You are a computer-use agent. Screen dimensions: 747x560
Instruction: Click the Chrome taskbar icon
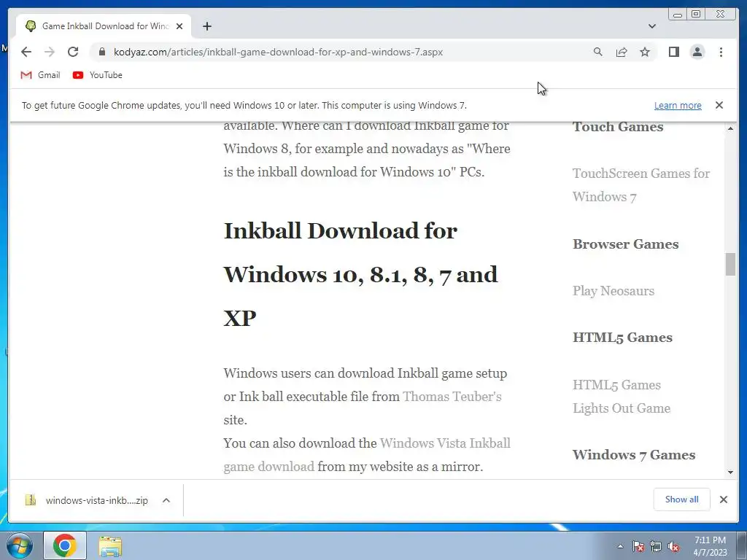pos(65,545)
